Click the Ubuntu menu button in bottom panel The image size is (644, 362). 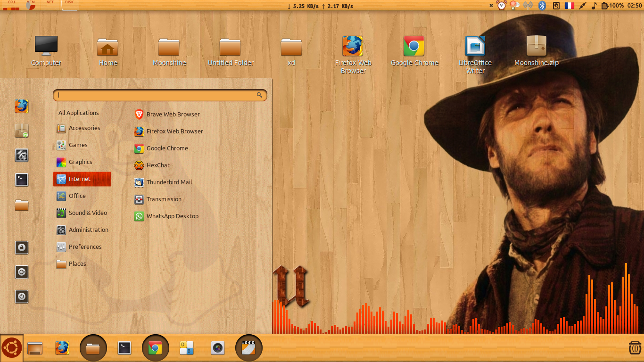point(11,348)
